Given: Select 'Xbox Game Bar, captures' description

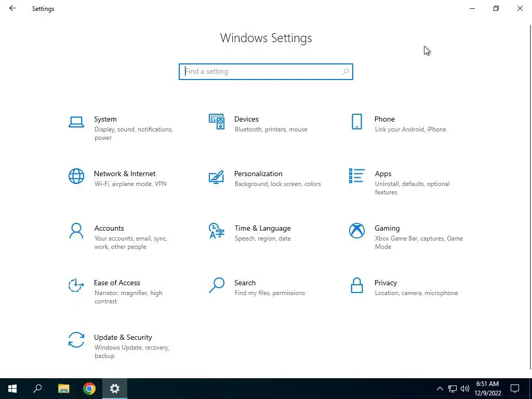Looking at the screenshot, I should (419, 243).
